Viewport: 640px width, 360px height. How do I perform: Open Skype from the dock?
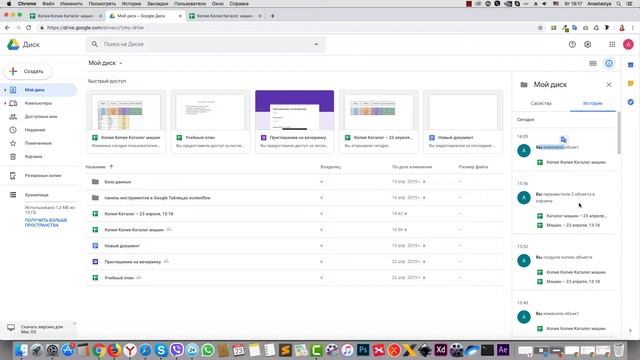[x=161, y=350]
